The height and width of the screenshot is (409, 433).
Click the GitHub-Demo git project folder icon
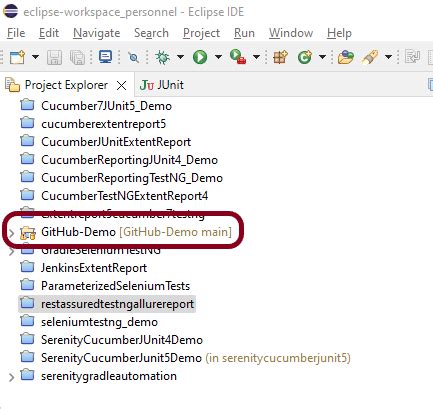(28, 233)
